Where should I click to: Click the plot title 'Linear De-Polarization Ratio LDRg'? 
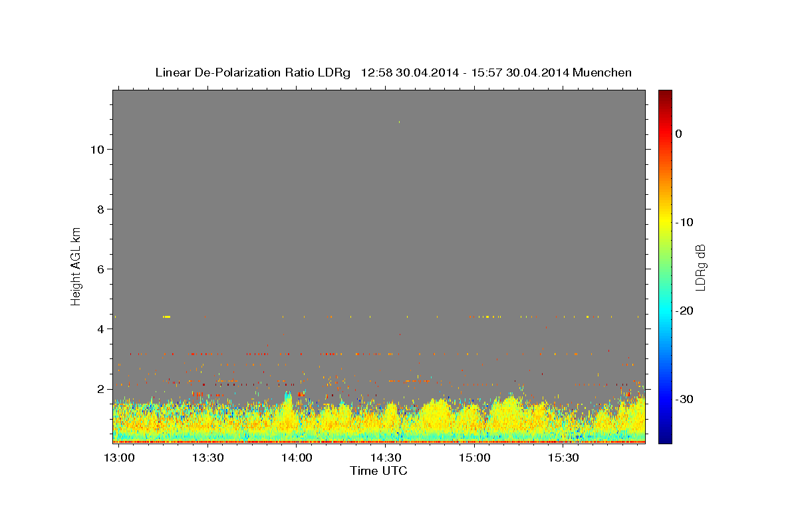tap(253, 72)
